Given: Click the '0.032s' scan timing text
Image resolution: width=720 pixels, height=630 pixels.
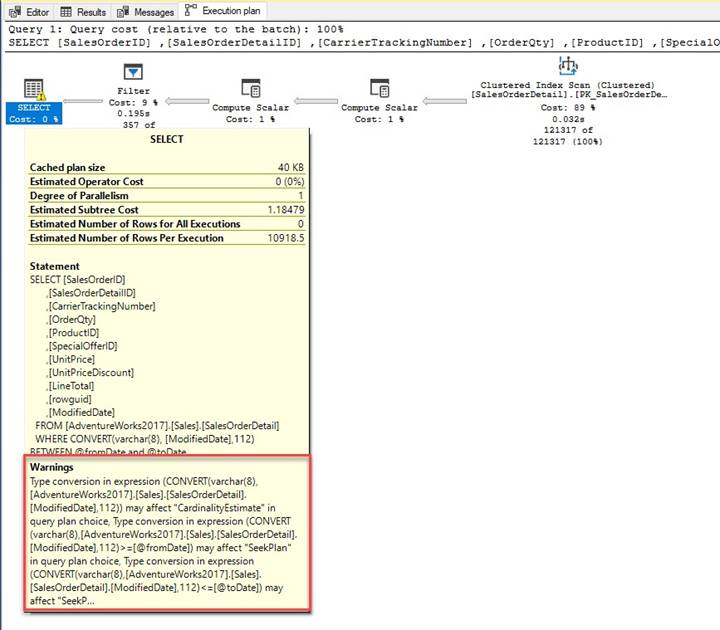Looking at the screenshot, I should click(568, 119).
